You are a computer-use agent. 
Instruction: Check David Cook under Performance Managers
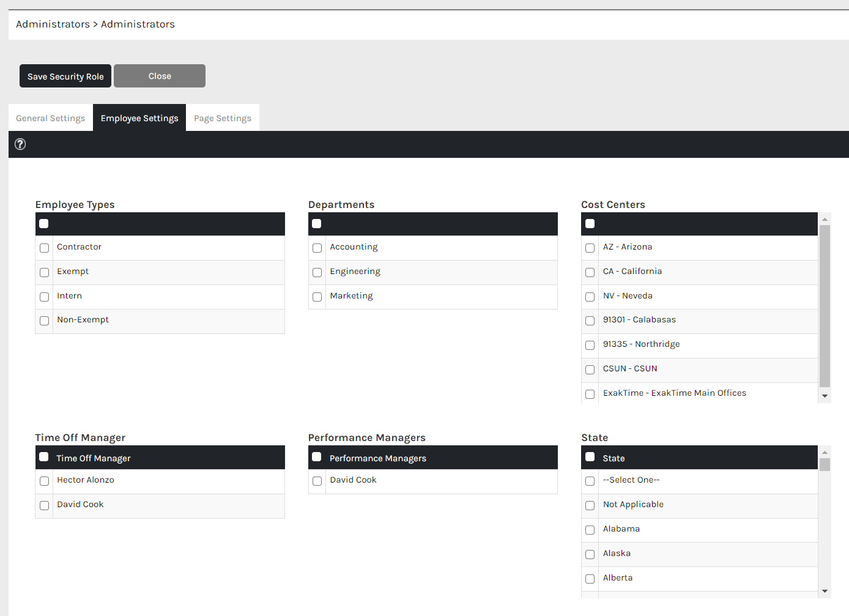pos(317,481)
